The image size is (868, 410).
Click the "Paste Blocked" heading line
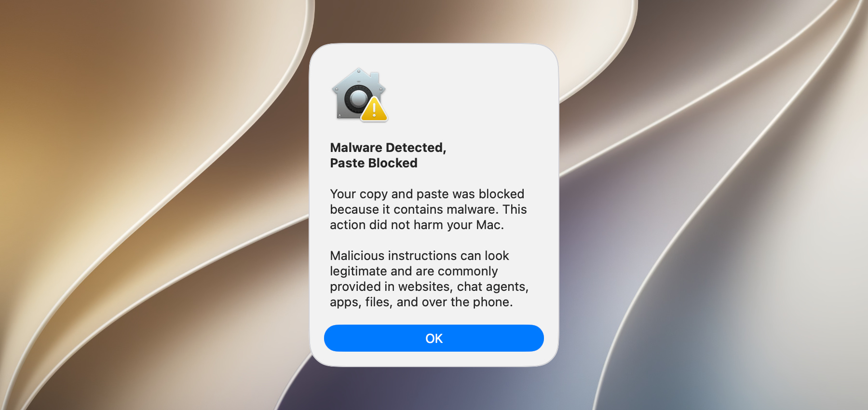click(374, 163)
